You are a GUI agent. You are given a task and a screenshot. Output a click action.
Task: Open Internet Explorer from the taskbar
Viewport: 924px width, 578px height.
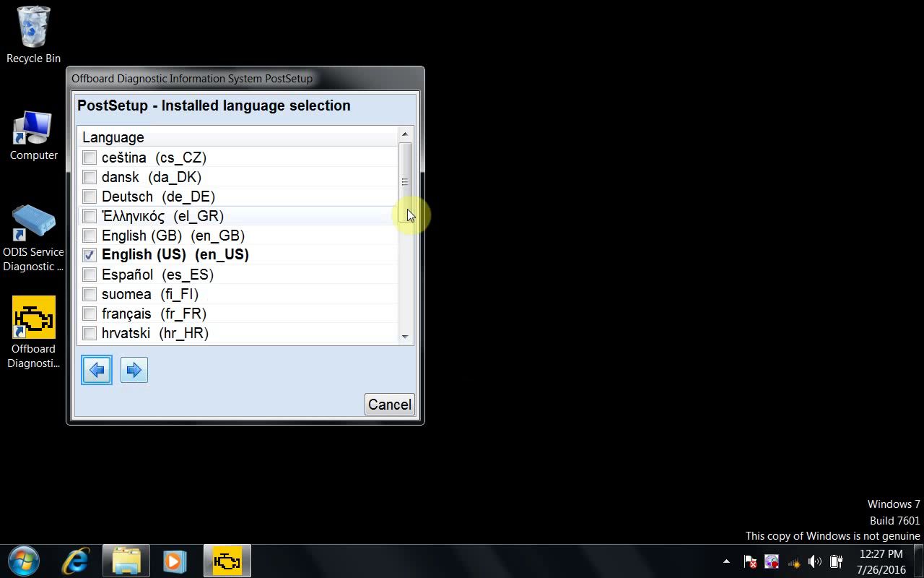[76, 561]
